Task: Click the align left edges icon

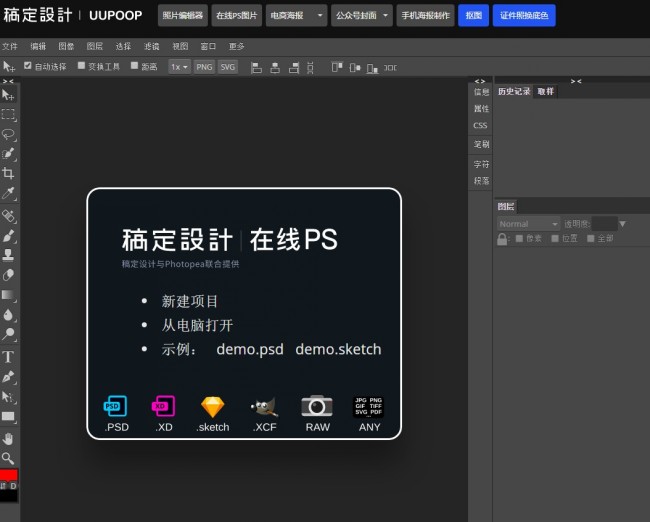Action: (257, 68)
